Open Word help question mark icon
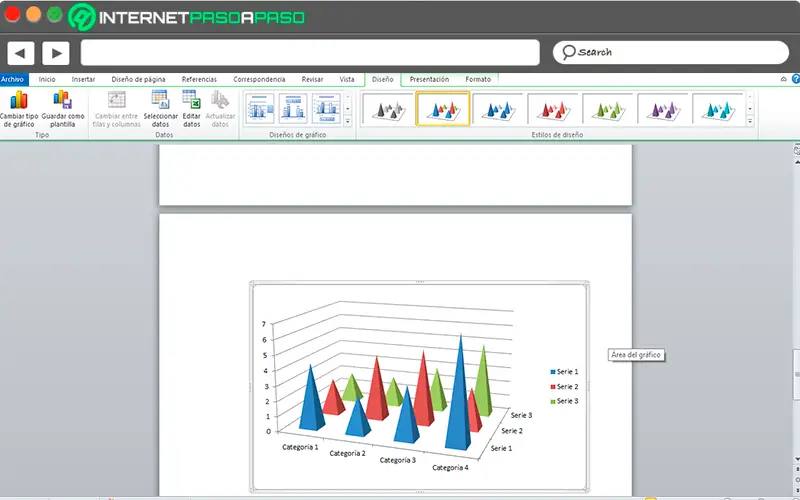800x500 pixels. 795,79
